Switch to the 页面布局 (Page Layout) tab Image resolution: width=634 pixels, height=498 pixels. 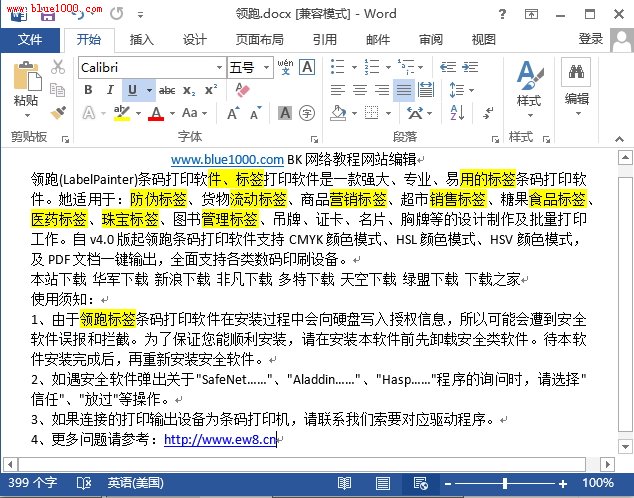click(x=258, y=40)
